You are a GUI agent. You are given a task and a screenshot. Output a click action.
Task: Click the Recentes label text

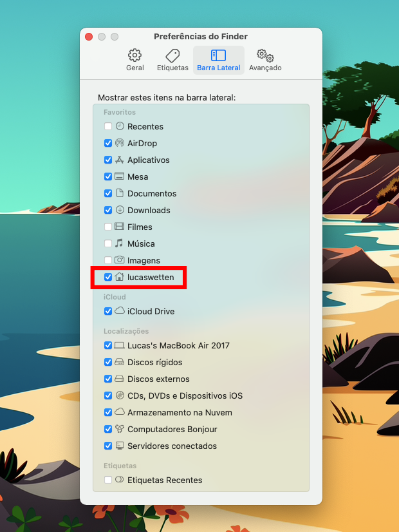pyautogui.click(x=145, y=126)
